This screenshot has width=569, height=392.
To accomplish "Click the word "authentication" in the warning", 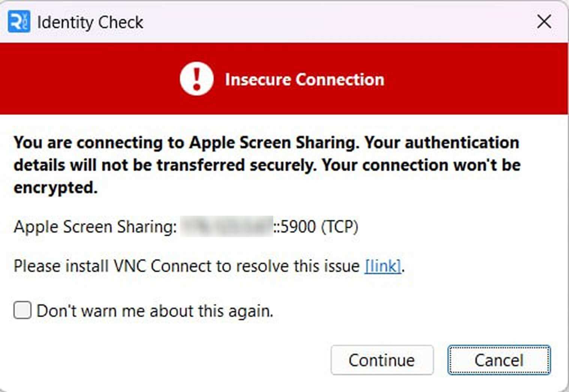I will tap(462, 143).
